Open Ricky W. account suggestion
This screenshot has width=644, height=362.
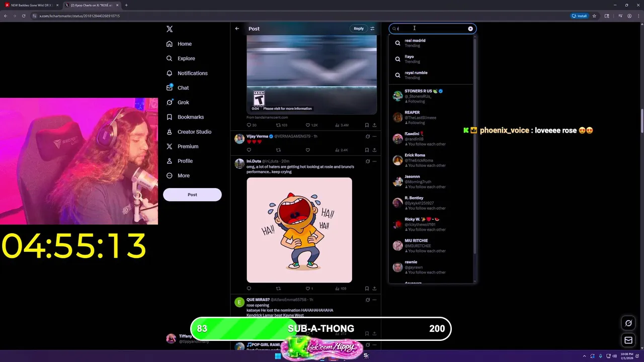pos(432,224)
